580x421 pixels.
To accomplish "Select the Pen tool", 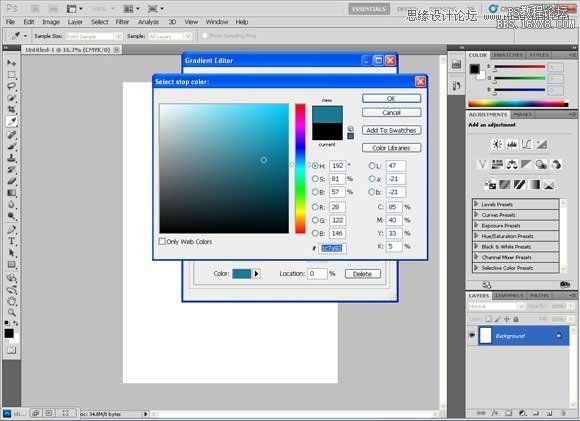I will [11, 229].
